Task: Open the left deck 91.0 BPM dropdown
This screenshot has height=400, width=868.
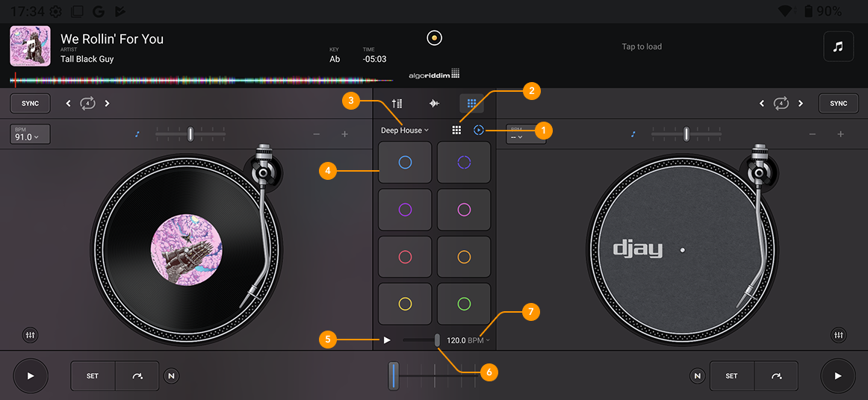Action: tap(30, 134)
